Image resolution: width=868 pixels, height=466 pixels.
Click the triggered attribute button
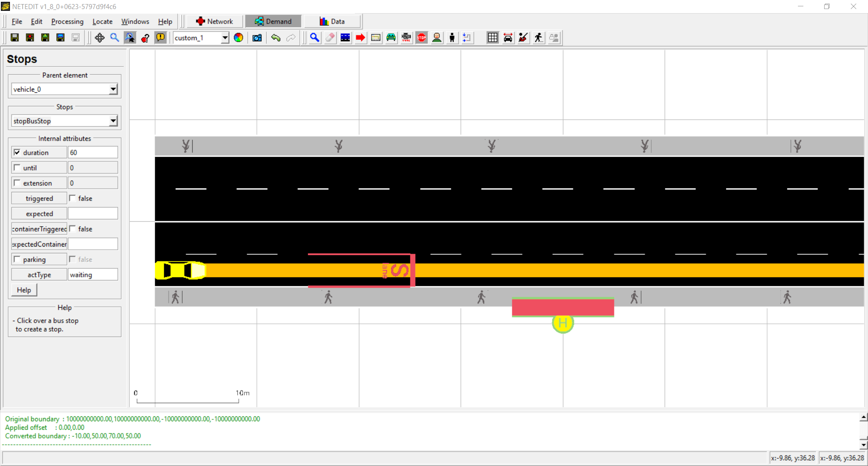tap(39, 199)
